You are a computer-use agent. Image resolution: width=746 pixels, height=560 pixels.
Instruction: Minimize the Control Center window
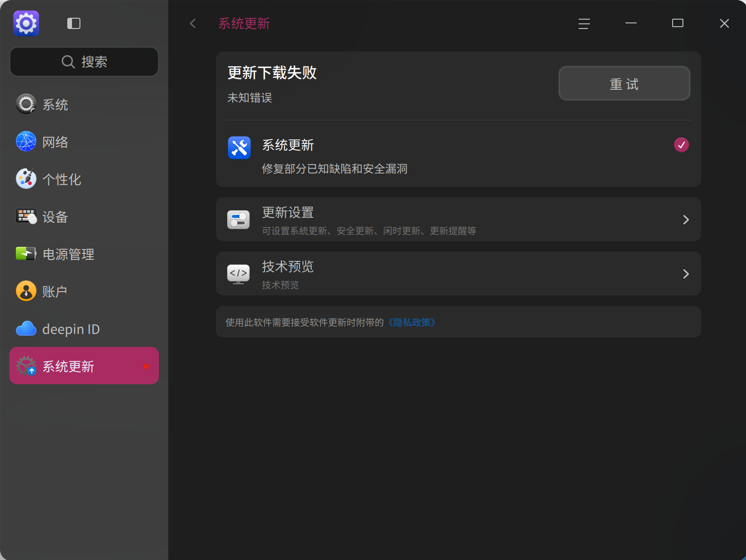coord(631,23)
